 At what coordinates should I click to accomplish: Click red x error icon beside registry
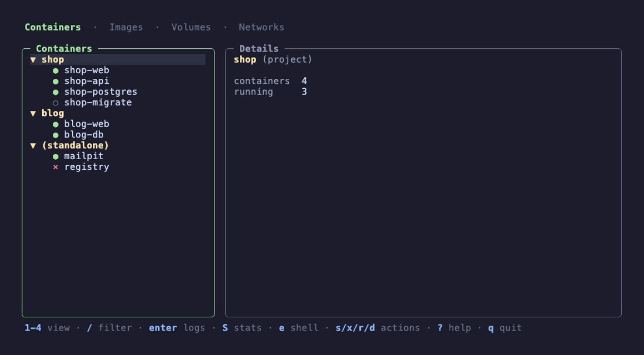pos(56,167)
